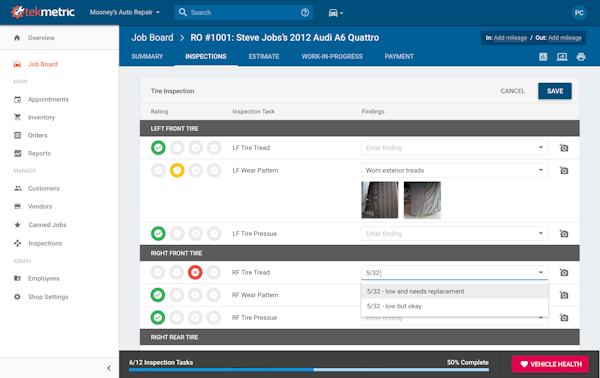600x378 pixels.
Task: Mark LF Tire Tread as good (green check)
Action: (158, 148)
